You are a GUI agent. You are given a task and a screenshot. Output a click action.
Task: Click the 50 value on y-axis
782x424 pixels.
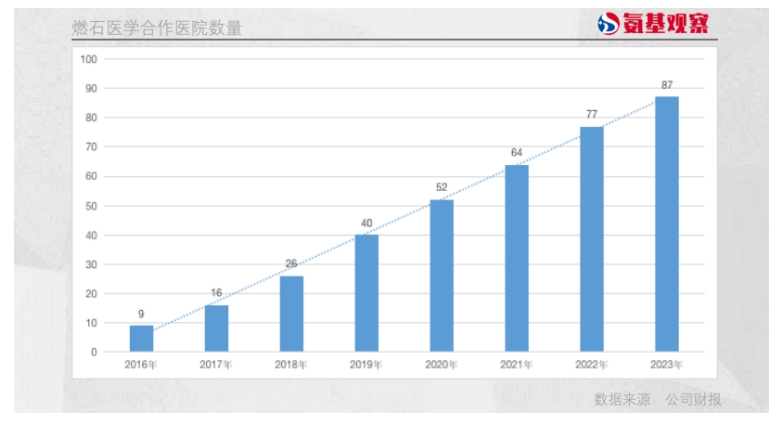[91, 206]
